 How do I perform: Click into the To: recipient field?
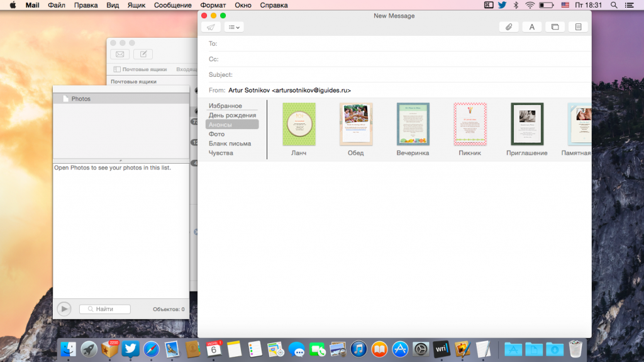[x=402, y=43]
